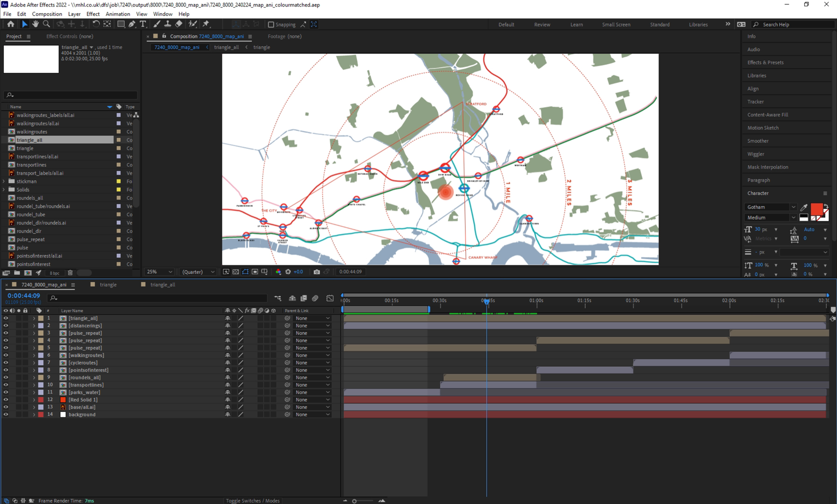This screenshot has width=837, height=504.
Task: Select the Hand tool
Action: [x=35, y=24]
